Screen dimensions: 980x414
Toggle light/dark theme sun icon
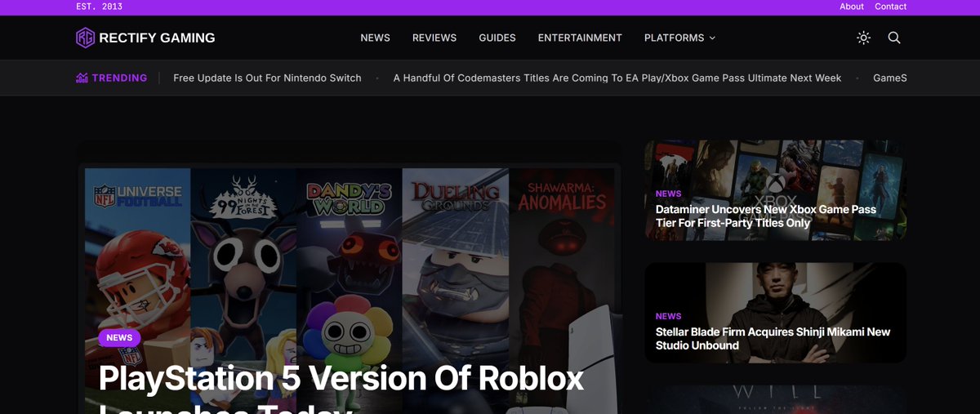(863, 38)
